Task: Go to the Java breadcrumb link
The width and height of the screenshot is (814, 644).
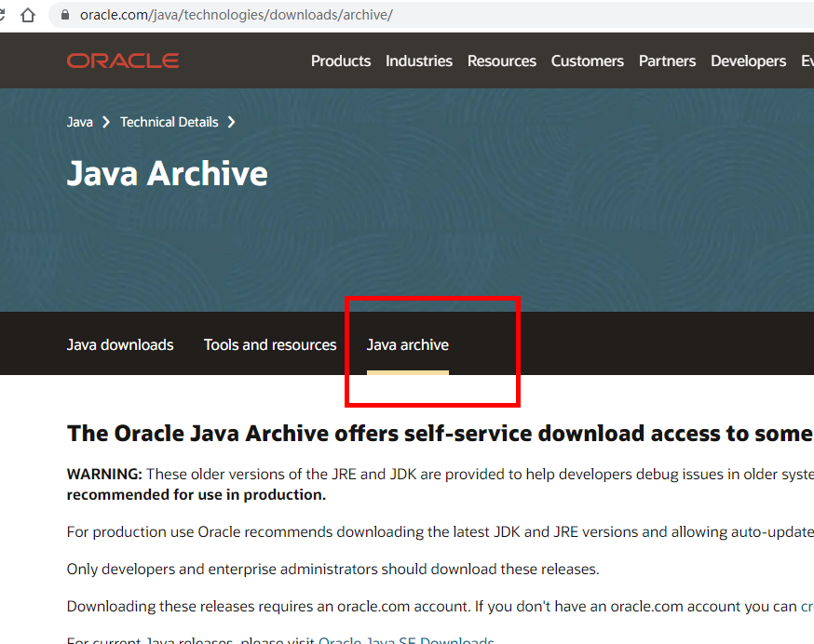Action: point(80,122)
